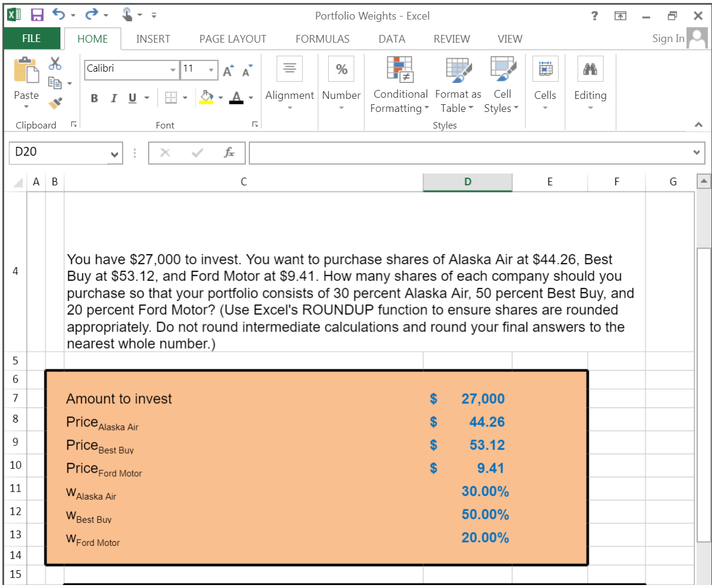Open Conditional Formatting
This screenshot has height=588, width=712.
400,85
